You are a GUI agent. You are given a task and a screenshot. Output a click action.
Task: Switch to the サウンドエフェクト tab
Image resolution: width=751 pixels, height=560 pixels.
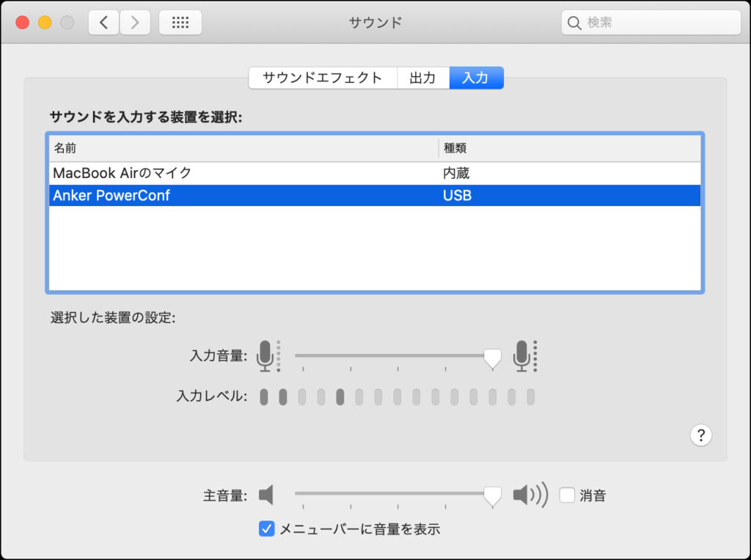pyautogui.click(x=323, y=78)
